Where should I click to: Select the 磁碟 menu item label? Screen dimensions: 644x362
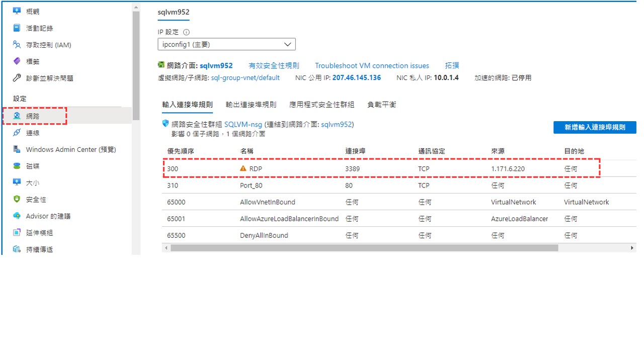[x=33, y=166]
